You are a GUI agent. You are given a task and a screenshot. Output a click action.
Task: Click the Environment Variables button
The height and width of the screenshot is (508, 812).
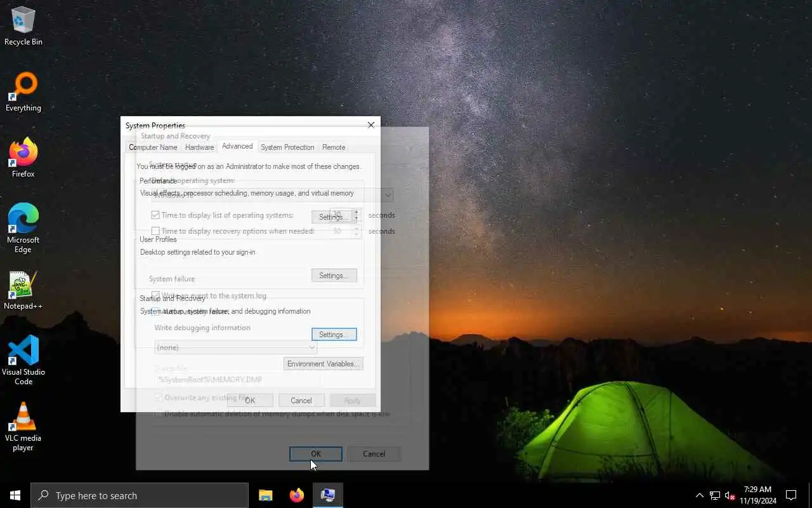(x=323, y=364)
